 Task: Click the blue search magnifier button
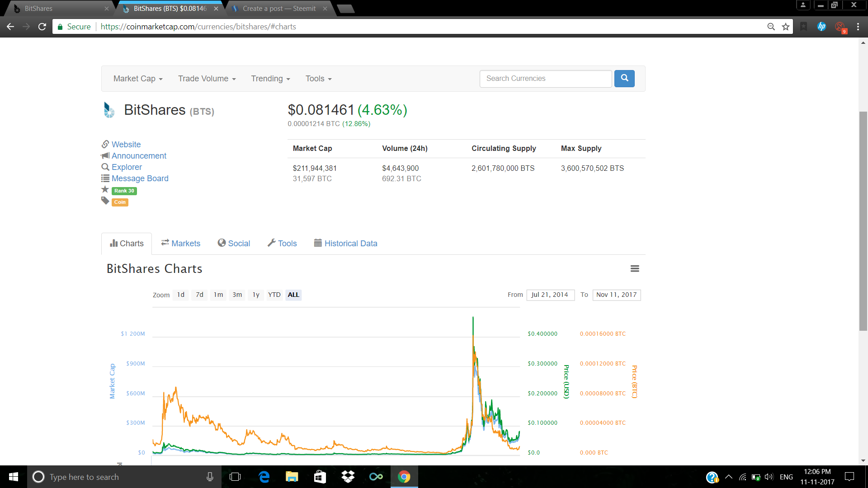pos(624,78)
